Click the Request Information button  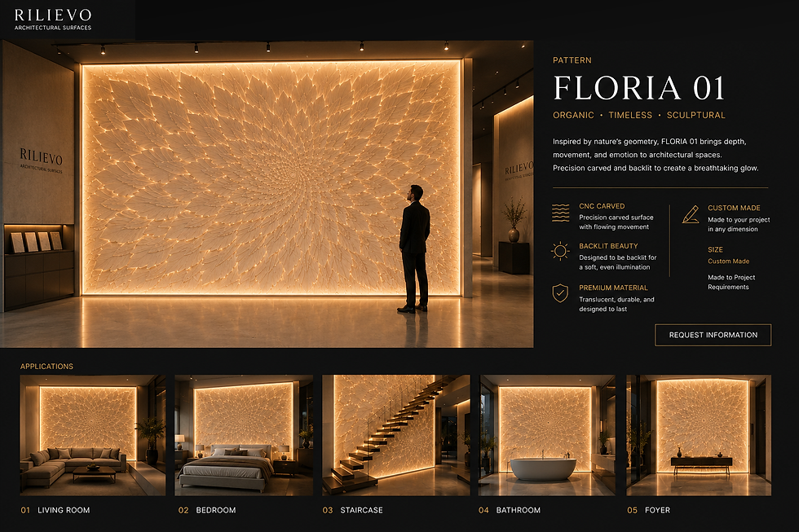713,335
